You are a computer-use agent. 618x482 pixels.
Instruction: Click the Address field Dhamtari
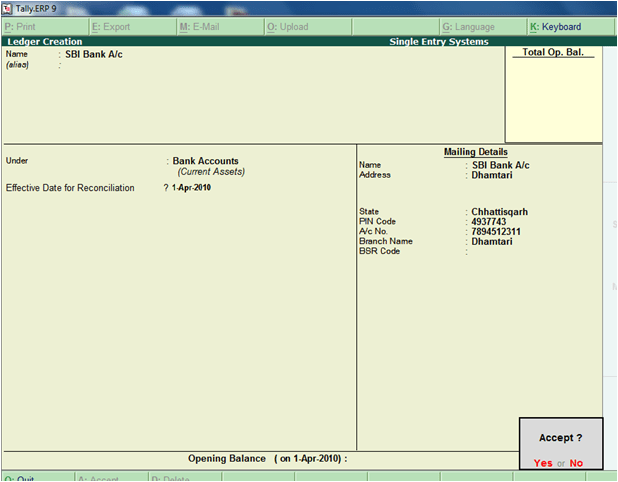coord(492,175)
